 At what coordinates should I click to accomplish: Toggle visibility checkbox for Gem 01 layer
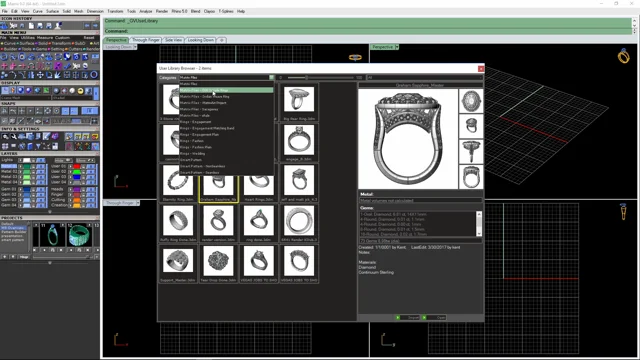[x=21, y=189]
